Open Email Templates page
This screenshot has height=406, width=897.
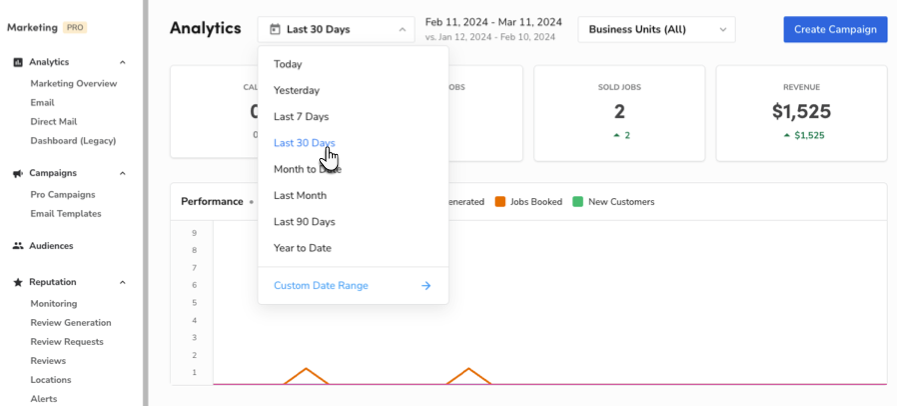(66, 214)
